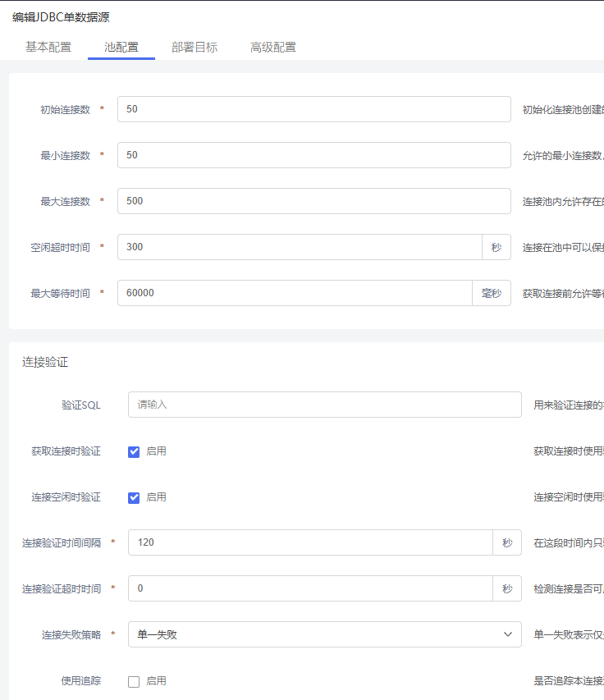Uncheck the 获取连接时验证 启用 checkbox
The image size is (604, 700).
click(134, 452)
